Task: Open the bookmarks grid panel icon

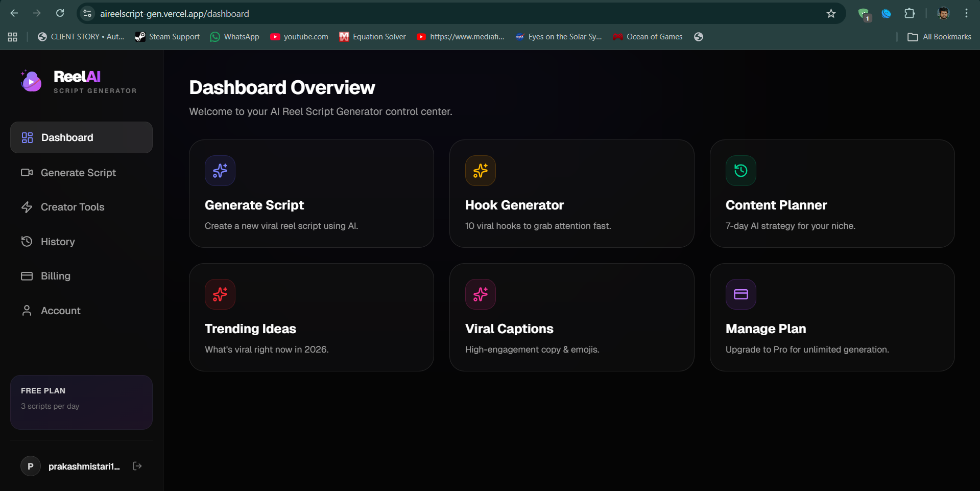Action: [x=12, y=36]
